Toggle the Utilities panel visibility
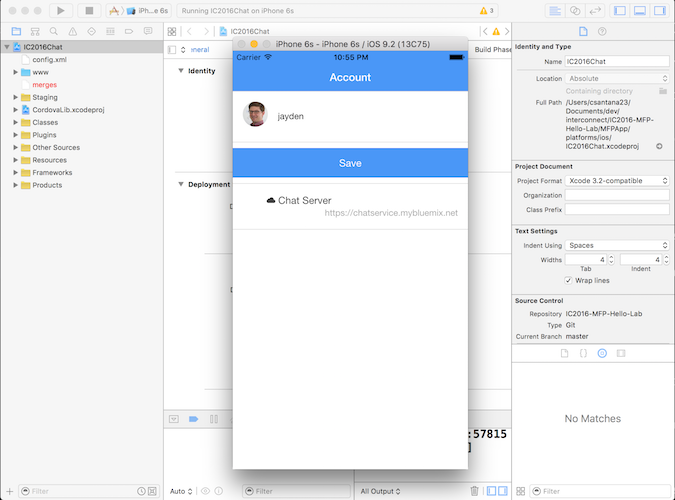This screenshot has height=500, width=675. click(660, 11)
